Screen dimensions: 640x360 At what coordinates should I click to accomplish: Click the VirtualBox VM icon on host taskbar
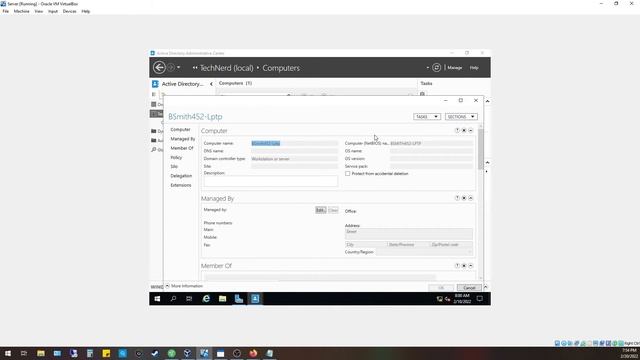tap(204, 353)
